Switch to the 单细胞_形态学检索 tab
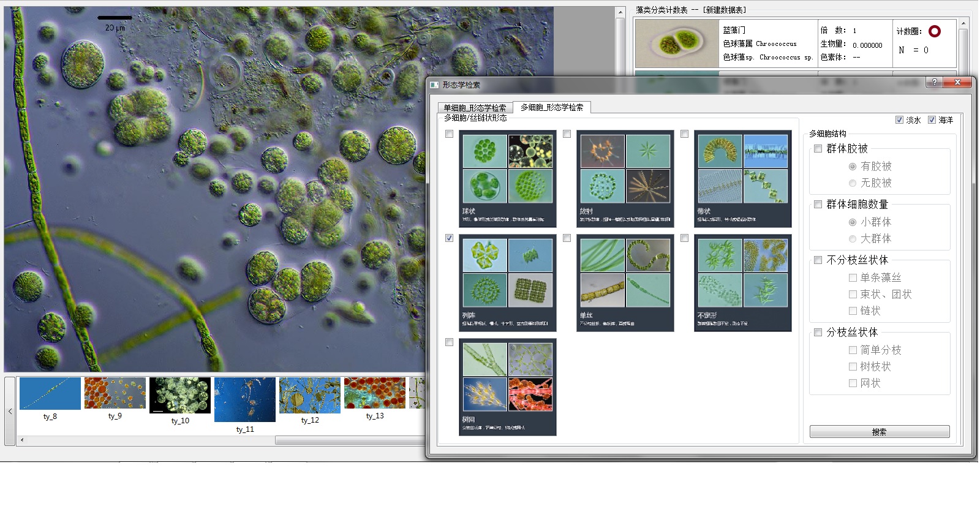Image resolution: width=980 pixels, height=528 pixels. [475, 107]
